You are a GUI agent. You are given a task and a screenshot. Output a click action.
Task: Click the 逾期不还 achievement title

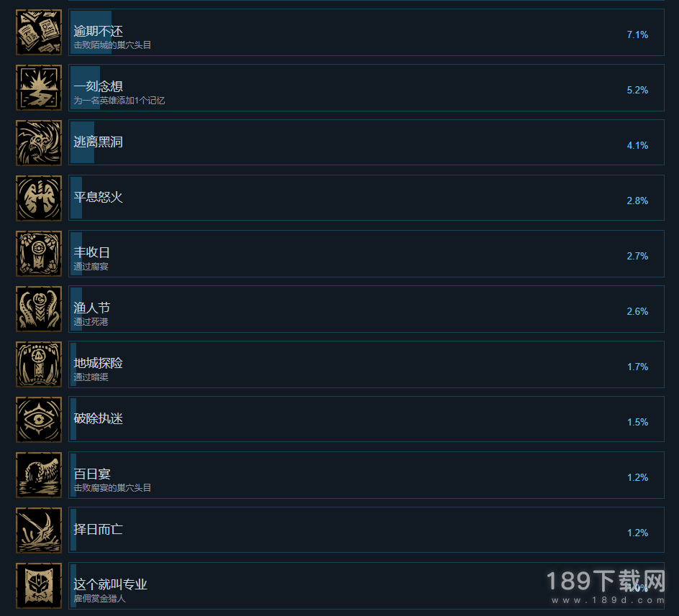99,31
